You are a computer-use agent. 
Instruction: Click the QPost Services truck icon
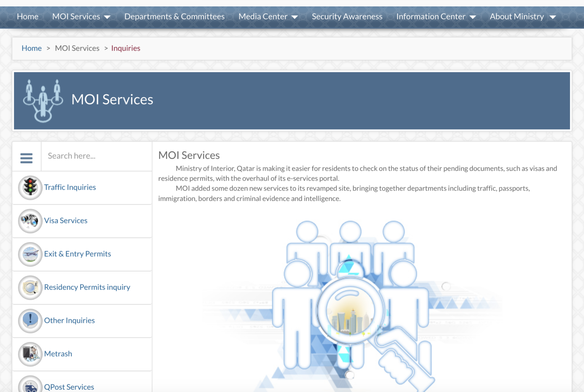pyautogui.click(x=30, y=386)
